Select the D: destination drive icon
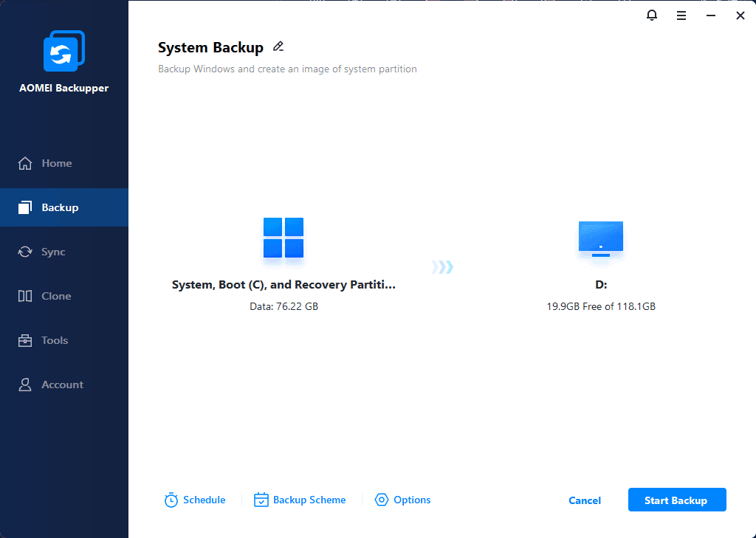 click(x=600, y=239)
